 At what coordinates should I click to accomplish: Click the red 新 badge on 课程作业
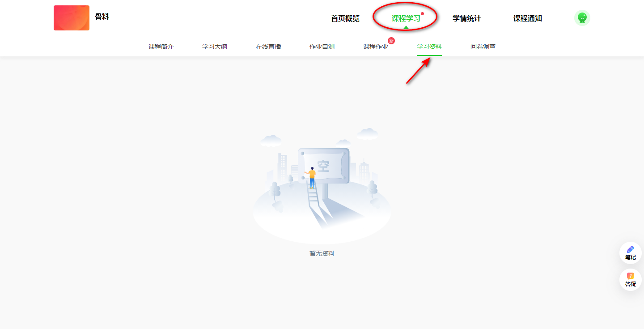(x=391, y=41)
